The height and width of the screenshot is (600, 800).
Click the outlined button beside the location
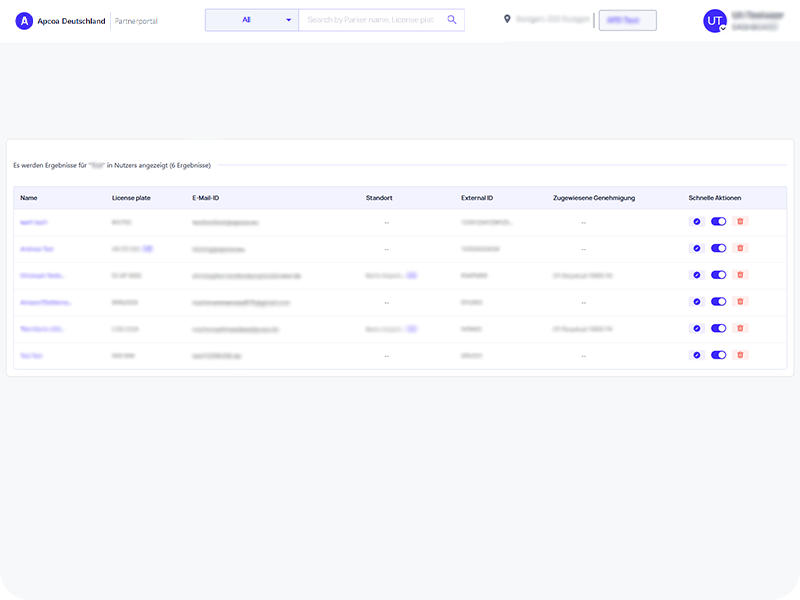coord(627,21)
